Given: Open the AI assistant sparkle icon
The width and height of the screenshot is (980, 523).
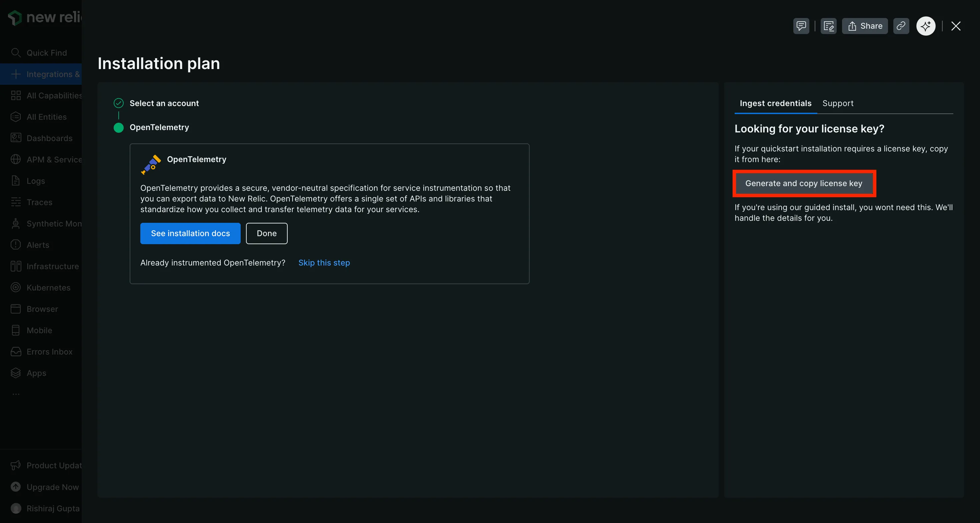Looking at the screenshot, I should (926, 26).
